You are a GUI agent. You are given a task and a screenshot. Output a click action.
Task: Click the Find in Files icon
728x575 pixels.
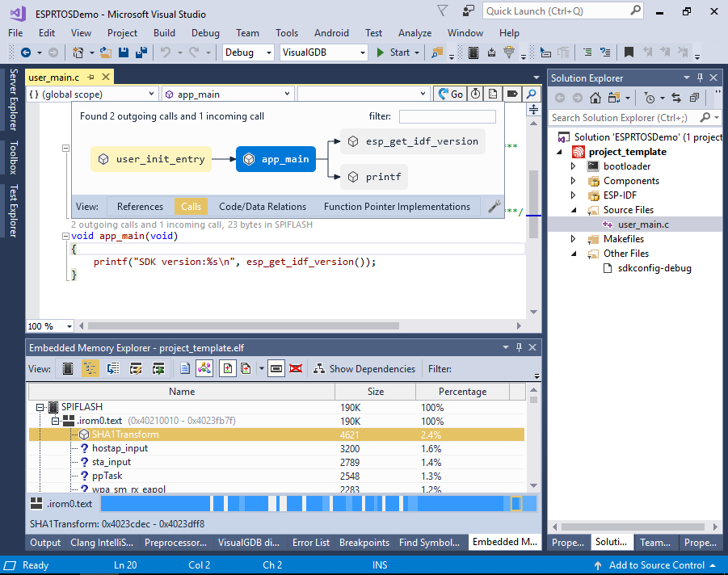[x=437, y=52]
